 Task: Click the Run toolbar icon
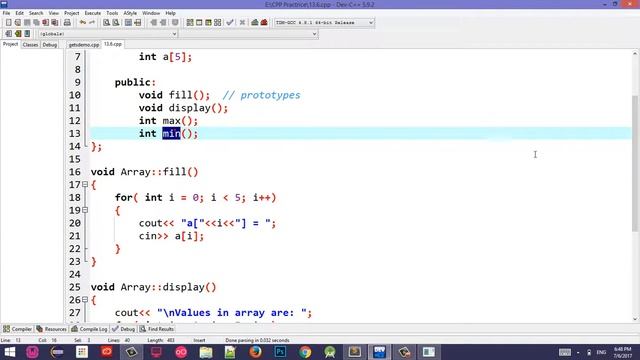click(x=199, y=22)
